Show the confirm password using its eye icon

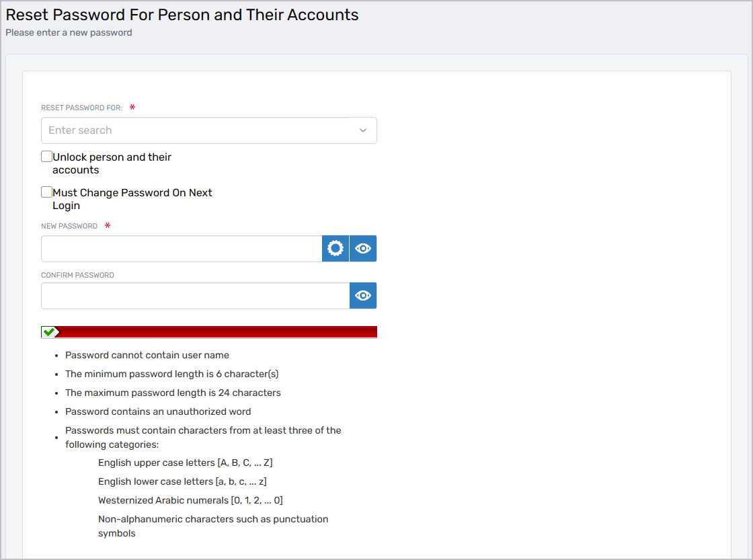coord(362,295)
